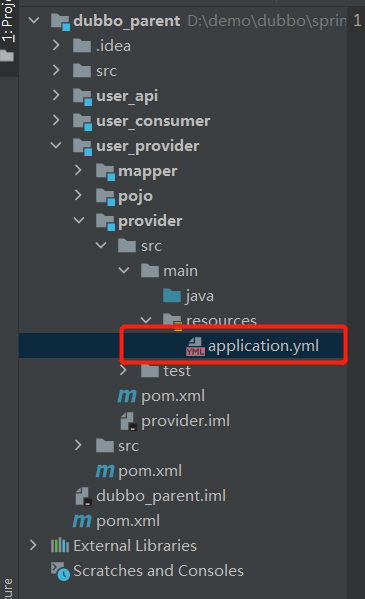Viewport: 365px width, 599px height.
Task: Collapse the resources folder
Action: 146,320
